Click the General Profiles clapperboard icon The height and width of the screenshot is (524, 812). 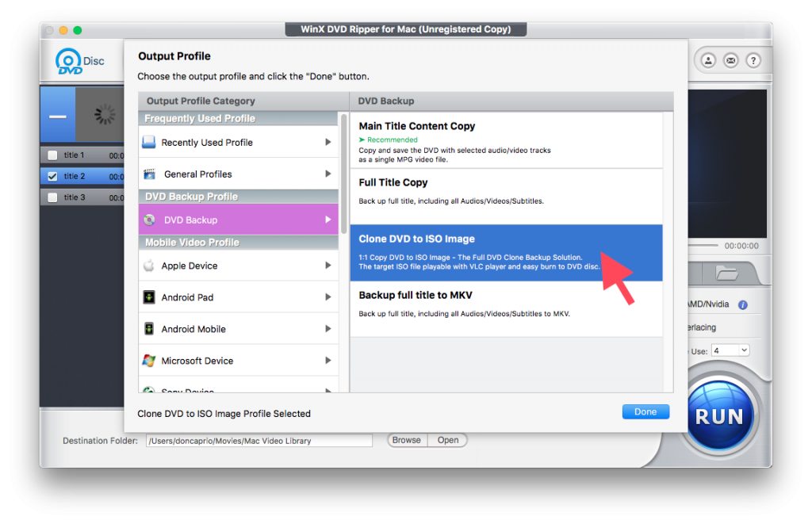click(150, 174)
